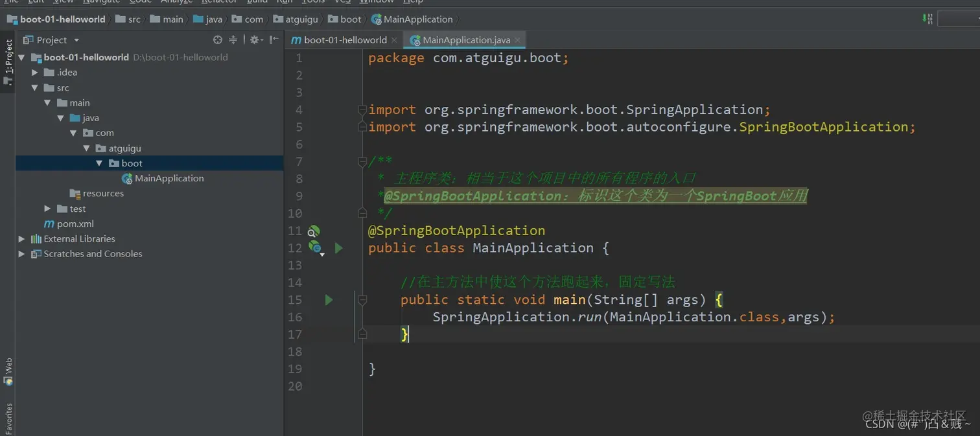The height and width of the screenshot is (436, 980).
Task: Collapse the java folder arrow in tree
Action: coord(60,118)
